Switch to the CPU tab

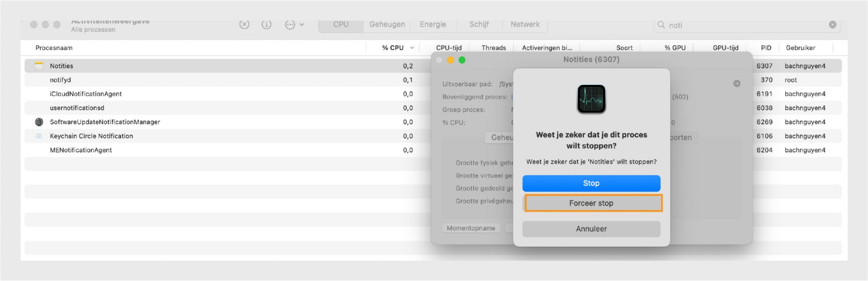click(341, 24)
